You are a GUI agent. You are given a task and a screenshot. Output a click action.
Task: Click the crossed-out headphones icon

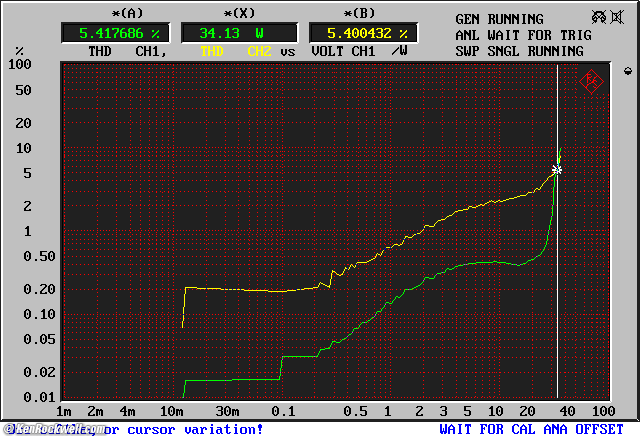599,17
